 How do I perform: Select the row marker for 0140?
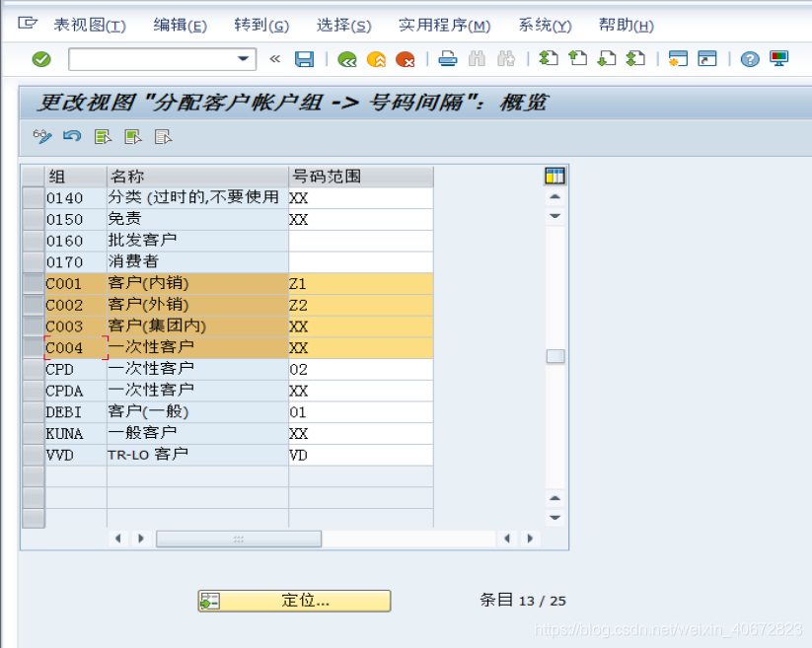tap(34, 198)
